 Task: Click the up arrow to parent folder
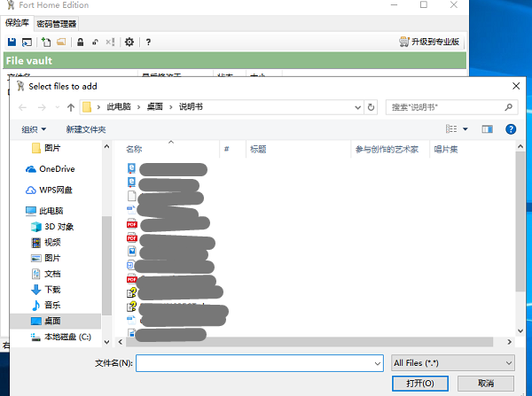pyautogui.click(x=70, y=107)
